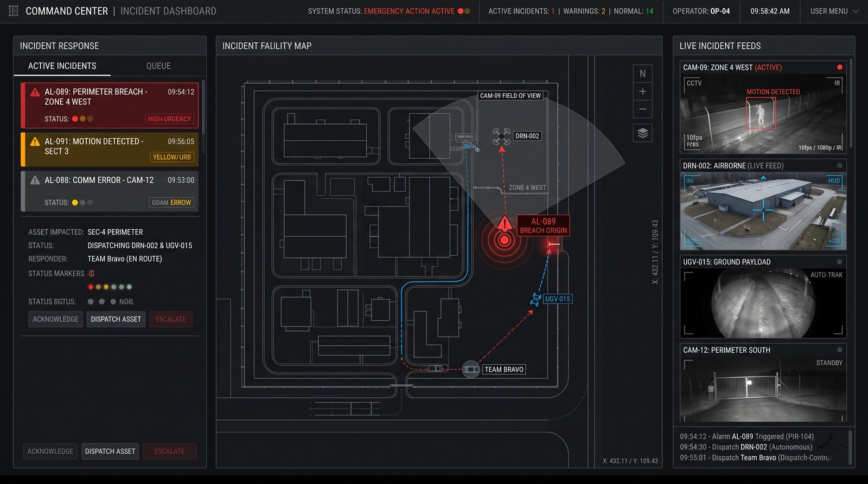Click the status markers info icon
The image size is (868, 484).
tap(92, 274)
